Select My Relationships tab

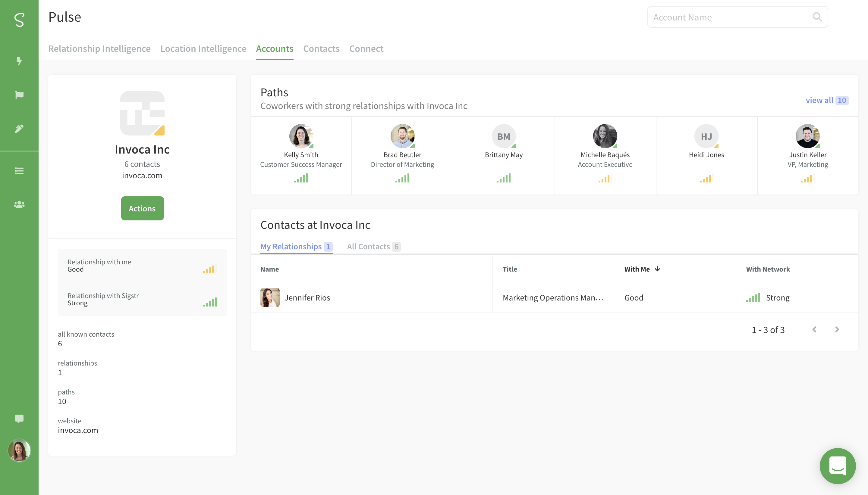pyautogui.click(x=296, y=247)
